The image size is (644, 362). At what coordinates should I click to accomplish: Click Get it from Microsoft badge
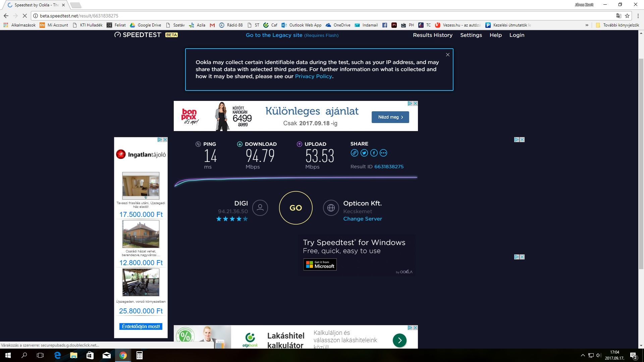[x=320, y=264]
